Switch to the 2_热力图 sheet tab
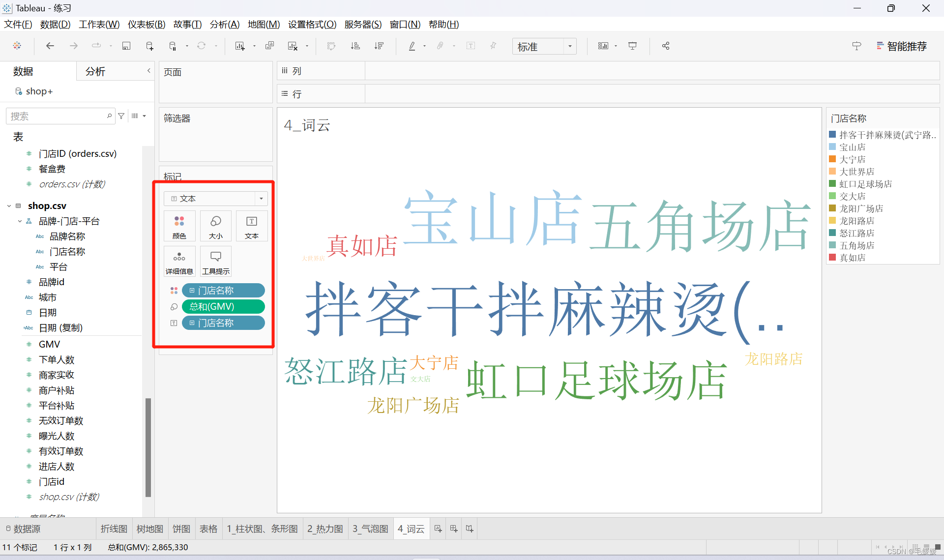 tap(325, 529)
